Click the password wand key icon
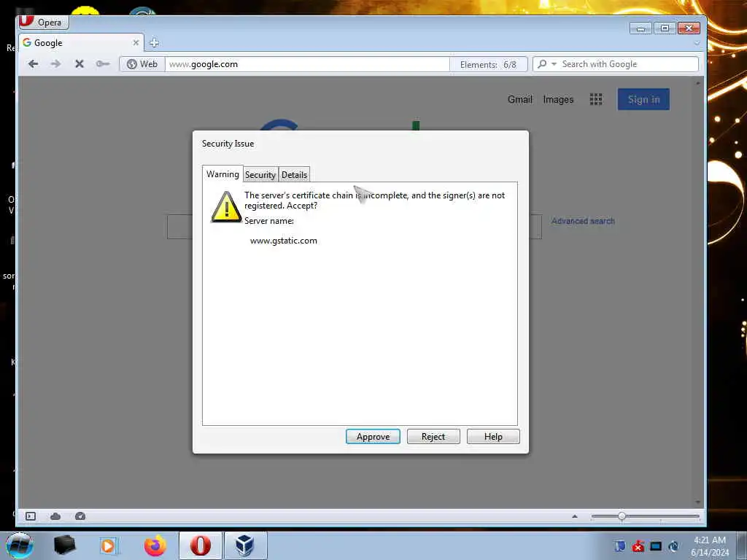Viewport: 747px width, 560px height. tap(102, 64)
